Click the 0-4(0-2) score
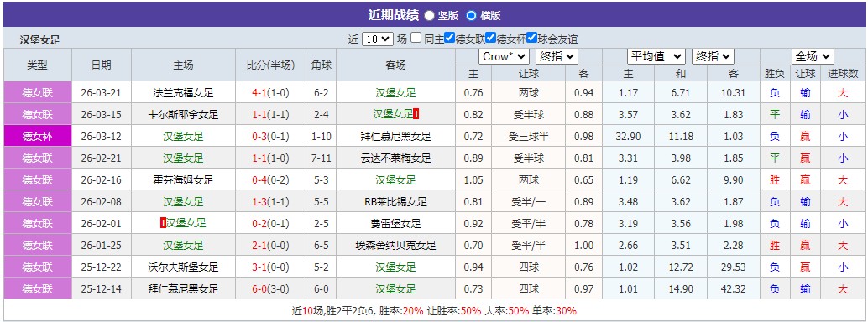 [270, 179]
